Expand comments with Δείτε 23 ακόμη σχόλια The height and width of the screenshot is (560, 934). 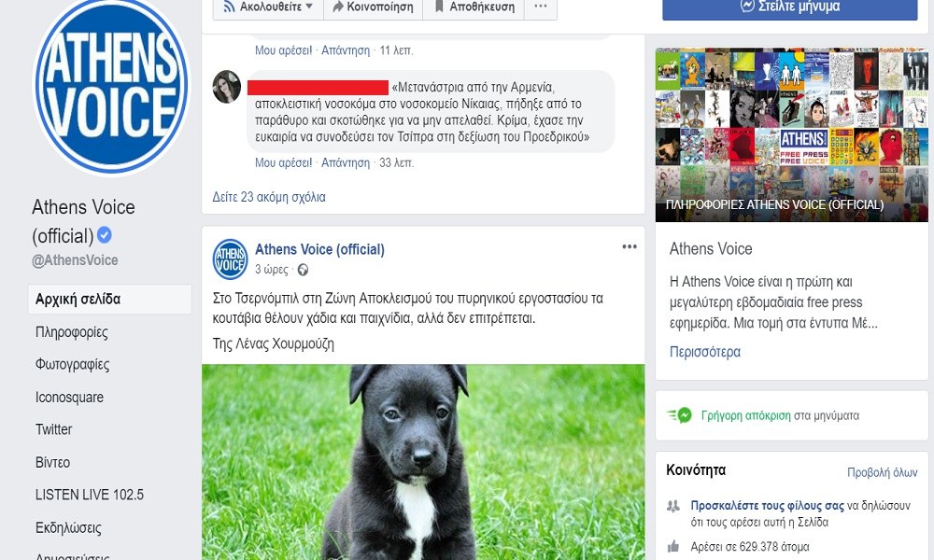click(x=269, y=197)
